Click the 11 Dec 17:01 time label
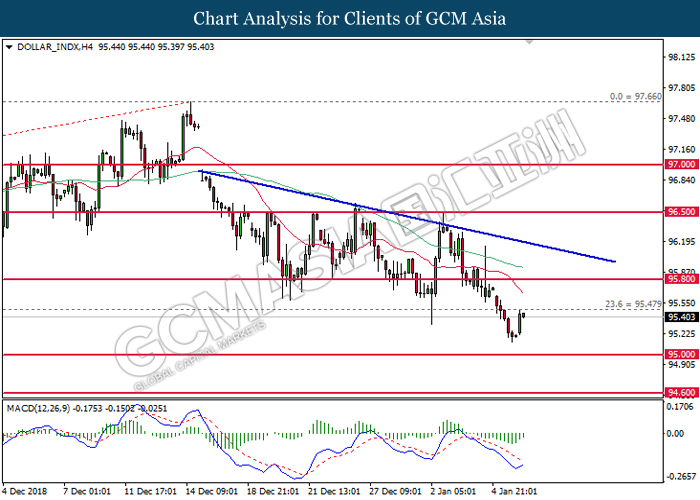700x500 pixels. pyautogui.click(x=150, y=491)
